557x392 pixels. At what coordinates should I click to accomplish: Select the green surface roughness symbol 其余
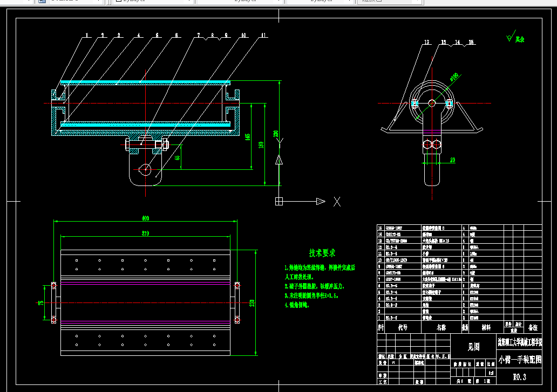coord(515,37)
